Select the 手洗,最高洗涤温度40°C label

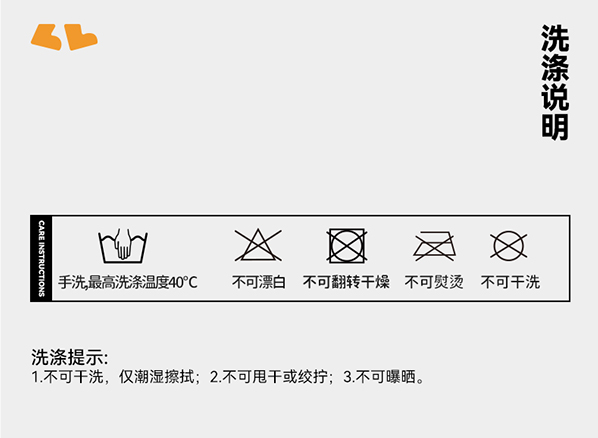(x=128, y=283)
